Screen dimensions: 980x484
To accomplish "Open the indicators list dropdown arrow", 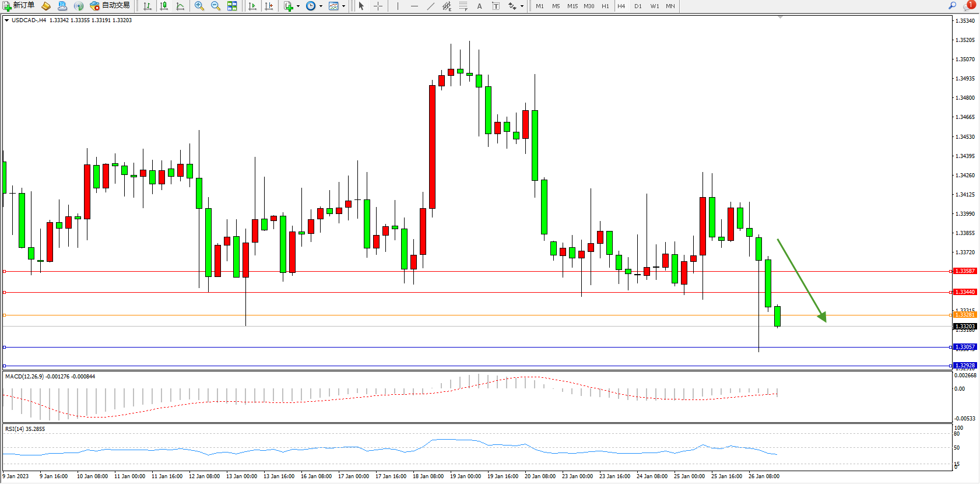I will point(298,6).
